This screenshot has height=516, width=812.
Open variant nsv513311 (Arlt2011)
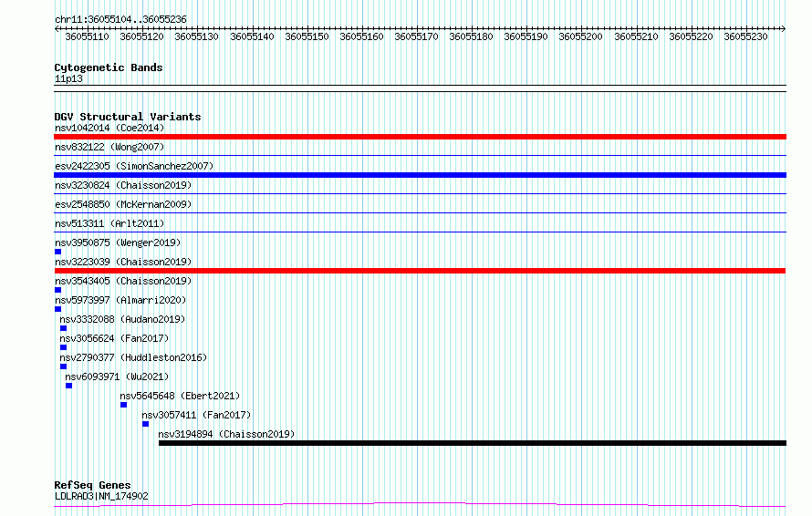tap(109, 223)
